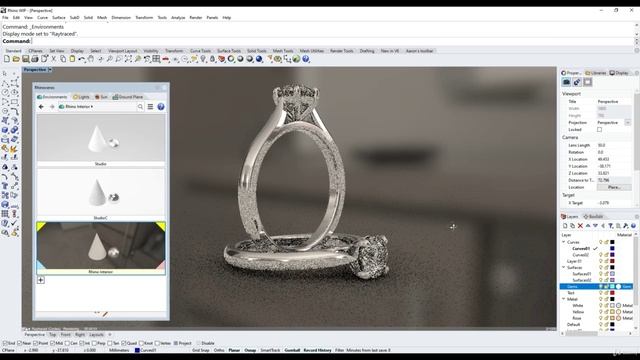Image resolution: width=640 pixels, height=360 pixels.
Task: Click the Place... button for camera location
Action: coord(614,187)
